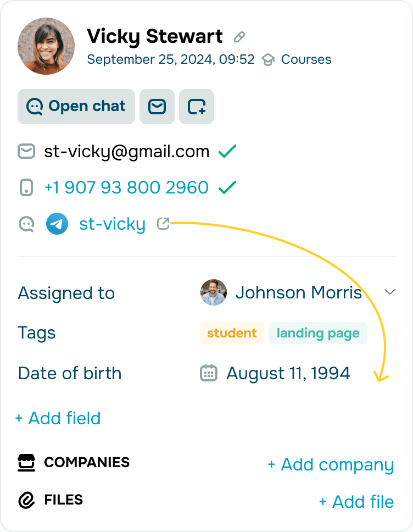Click the pencil edit icon beside Vicky Stewart
Viewport: 413px width, 532px height.
[239, 37]
